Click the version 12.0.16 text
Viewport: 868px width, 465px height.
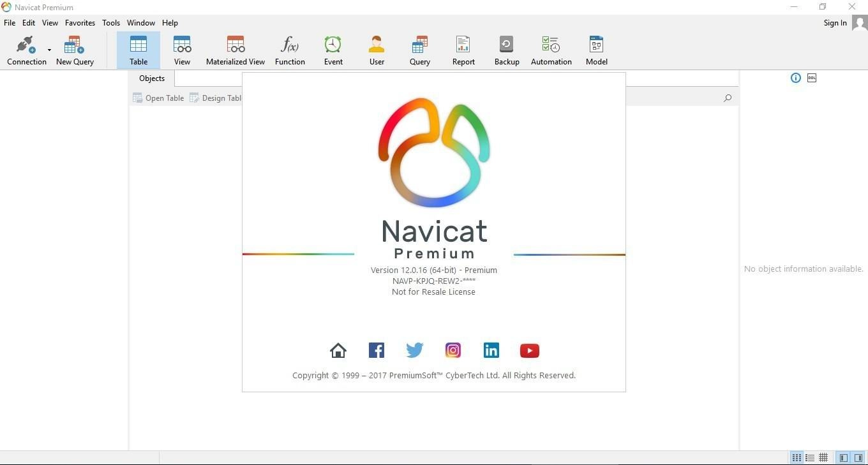(x=434, y=270)
